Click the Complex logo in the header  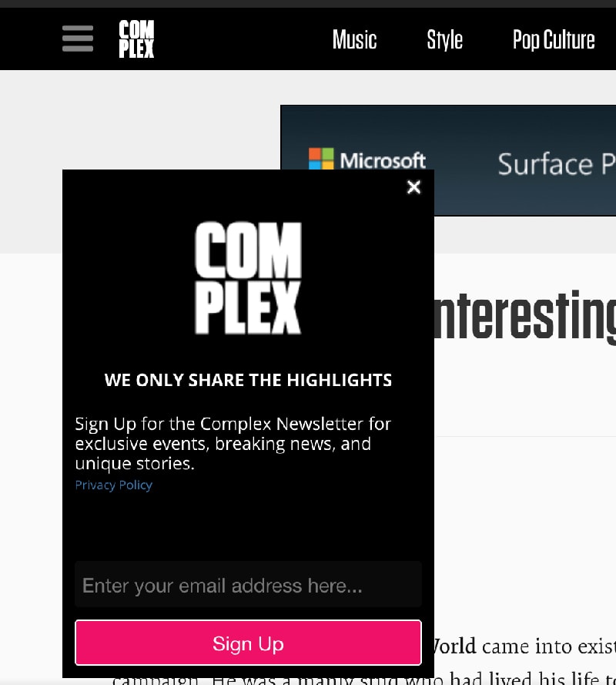coord(136,38)
